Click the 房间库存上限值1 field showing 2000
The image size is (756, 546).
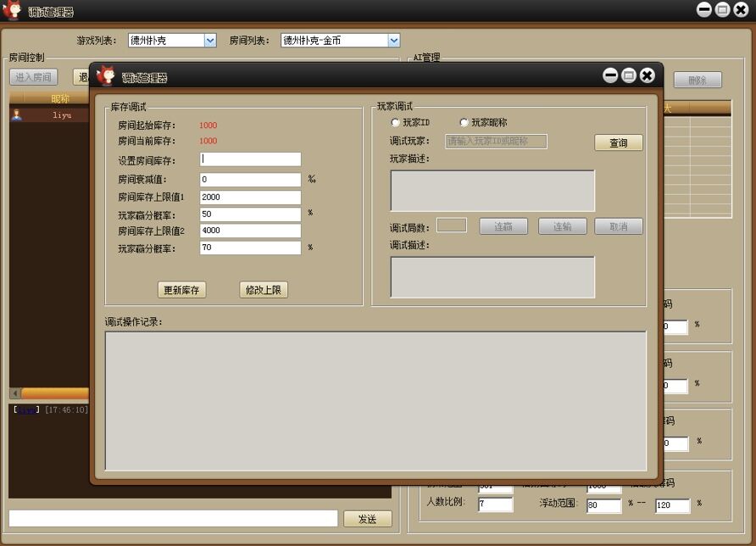(x=250, y=197)
